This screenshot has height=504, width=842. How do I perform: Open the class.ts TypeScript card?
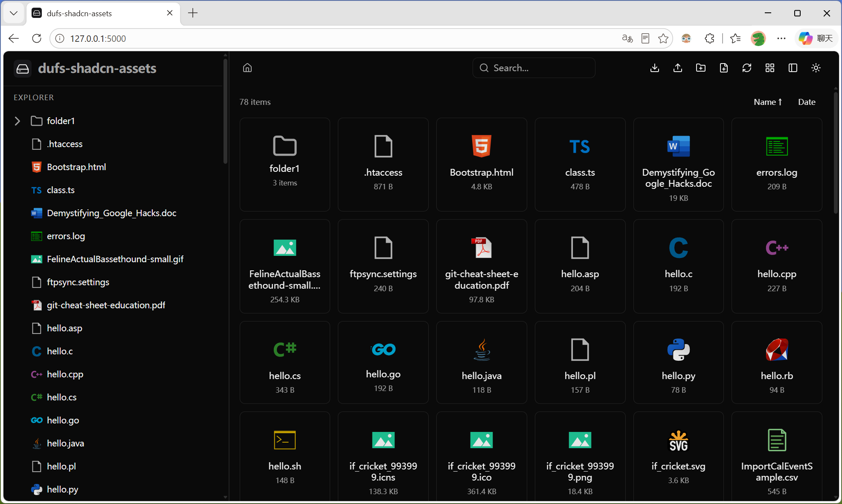(x=580, y=165)
